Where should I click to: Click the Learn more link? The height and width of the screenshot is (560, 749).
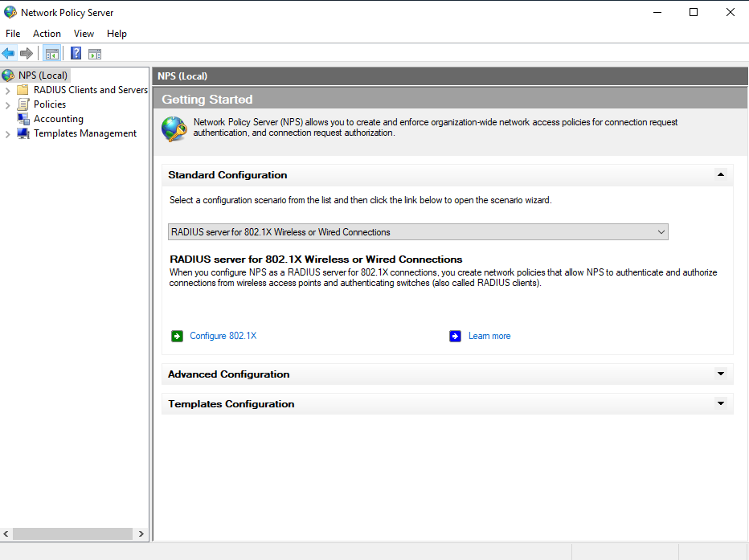pos(489,336)
